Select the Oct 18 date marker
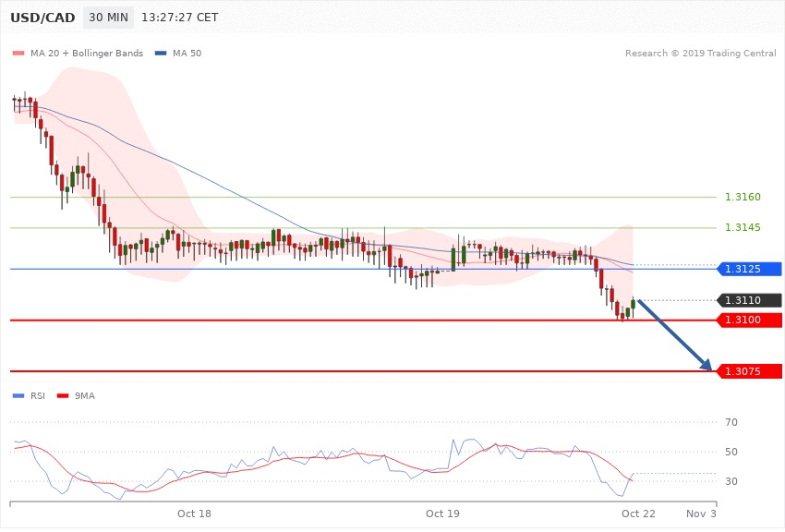Viewport: 785px width, 532px height. point(195,513)
